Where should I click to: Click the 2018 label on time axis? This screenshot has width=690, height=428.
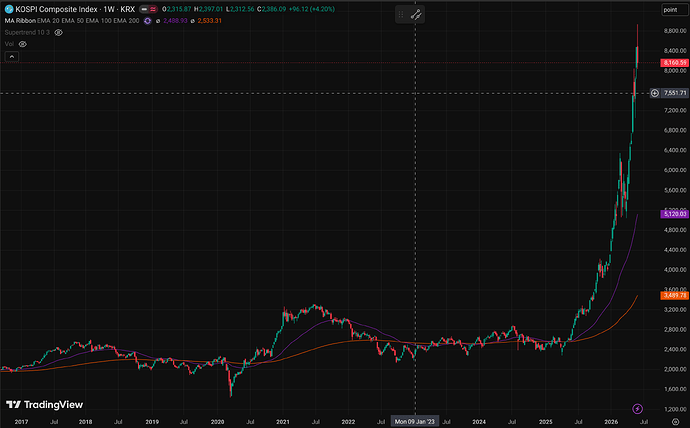click(x=85, y=421)
